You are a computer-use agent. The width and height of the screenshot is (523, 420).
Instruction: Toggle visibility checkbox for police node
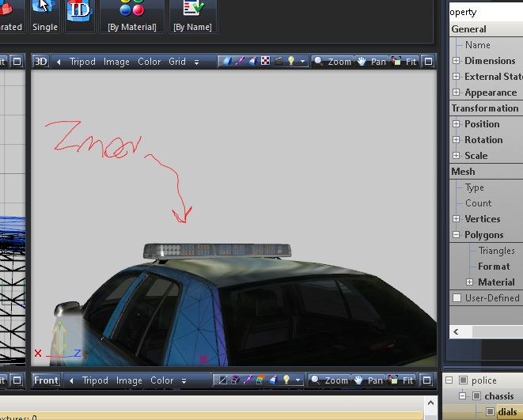463,380
